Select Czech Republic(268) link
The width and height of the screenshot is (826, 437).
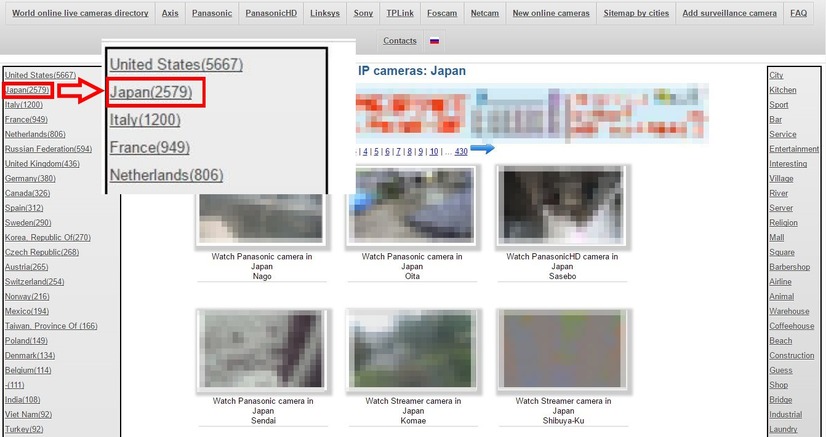pyautogui.click(x=42, y=252)
